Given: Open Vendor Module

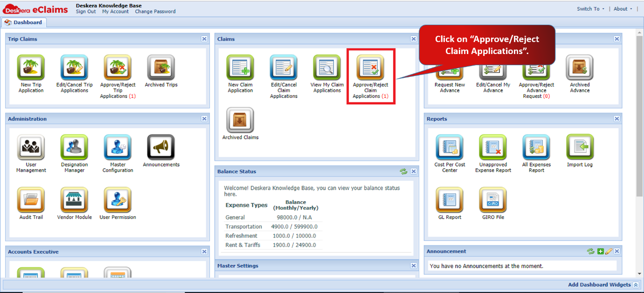Looking at the screenshot, I should click(x=74, y=200).
